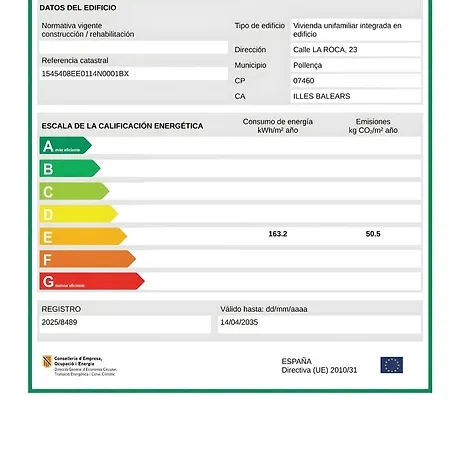Click the energy consumption value 163.2
Viewport: 450px width, 450px height.
click(278, 234)
